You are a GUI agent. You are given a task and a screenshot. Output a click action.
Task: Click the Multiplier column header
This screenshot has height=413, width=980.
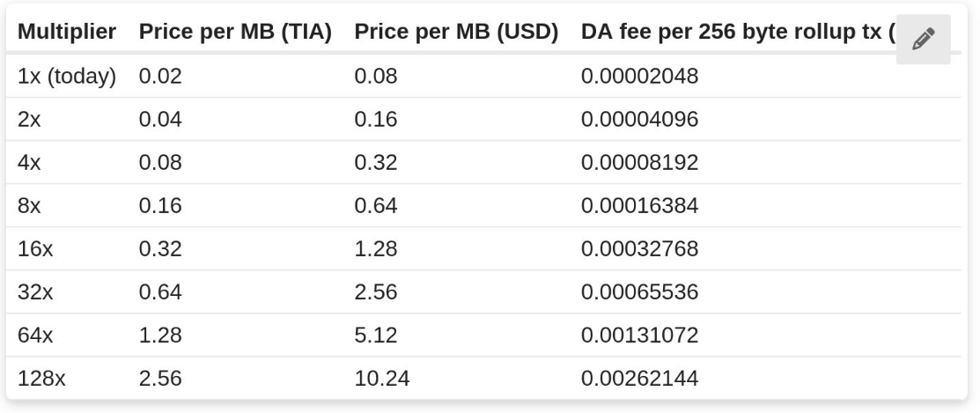(x=67, y=33)
